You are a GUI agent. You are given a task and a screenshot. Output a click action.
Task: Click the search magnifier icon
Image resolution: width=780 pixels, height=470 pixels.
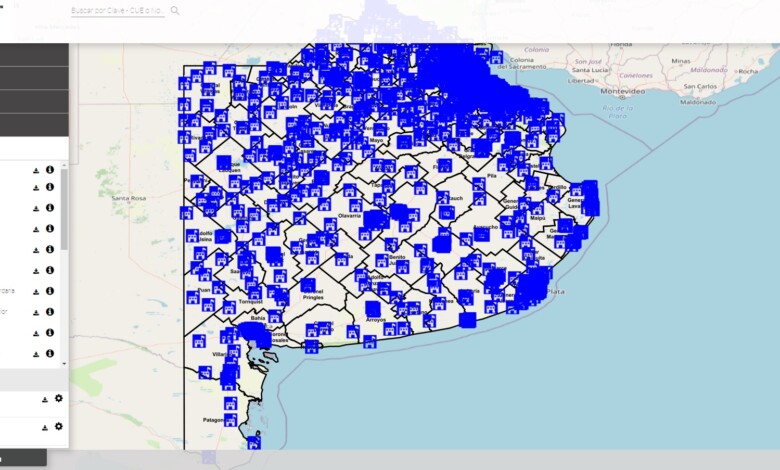click(x=175, y=10)
